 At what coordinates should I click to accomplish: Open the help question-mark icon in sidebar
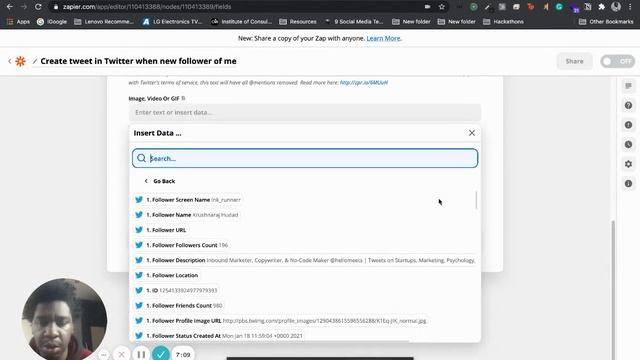[x=628, y=105]
